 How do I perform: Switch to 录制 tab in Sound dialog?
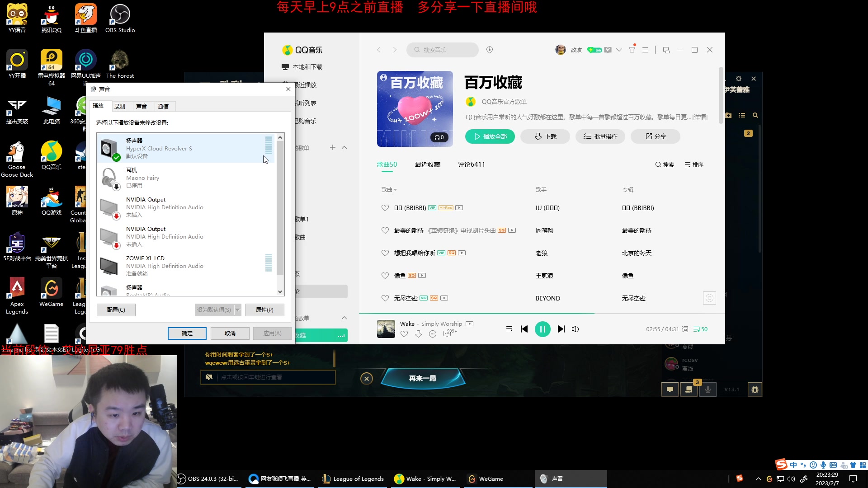120,106
